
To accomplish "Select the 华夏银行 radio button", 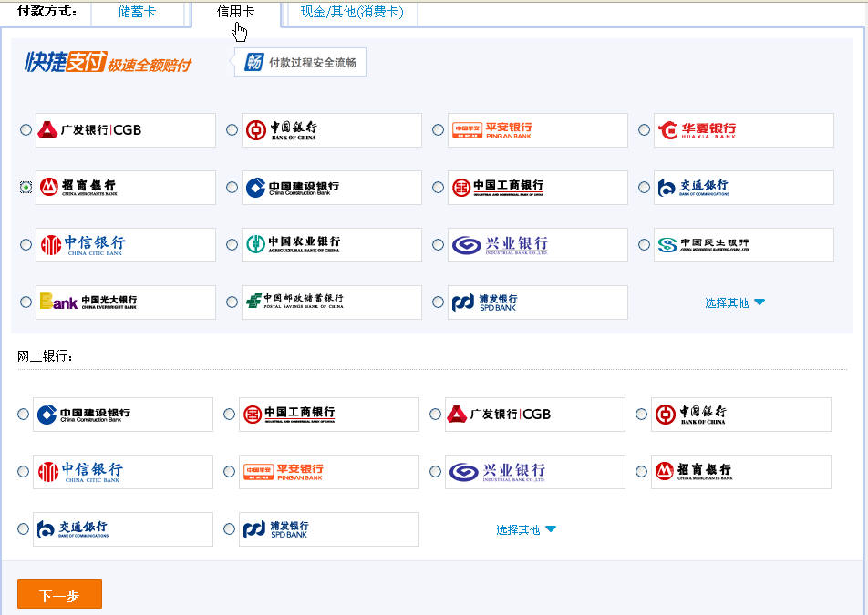I will pyautogui.click(x=644, y=130).
